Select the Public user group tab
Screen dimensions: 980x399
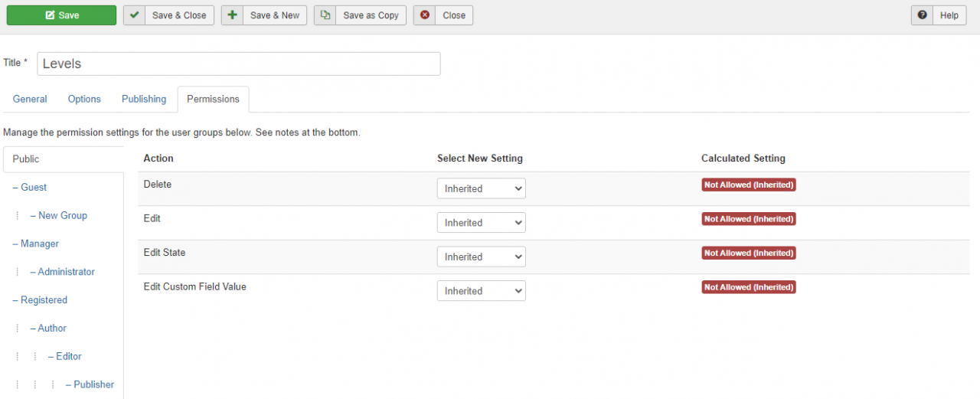point(26,159)
